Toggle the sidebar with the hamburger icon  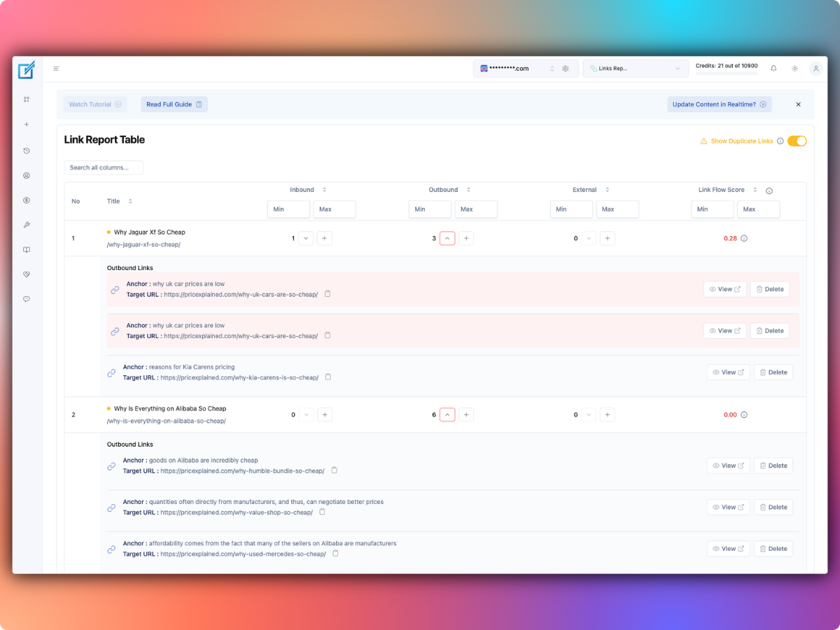(57, 69)
